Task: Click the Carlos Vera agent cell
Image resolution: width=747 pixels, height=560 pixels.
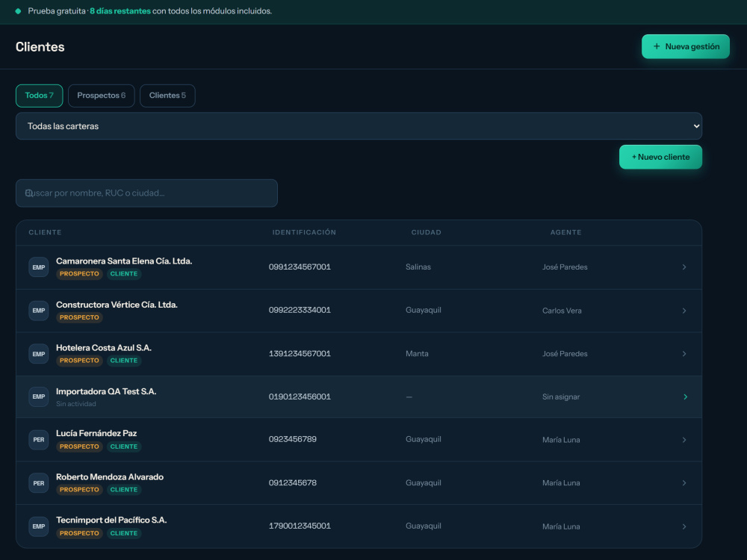Action: click(x=562, y=311)
